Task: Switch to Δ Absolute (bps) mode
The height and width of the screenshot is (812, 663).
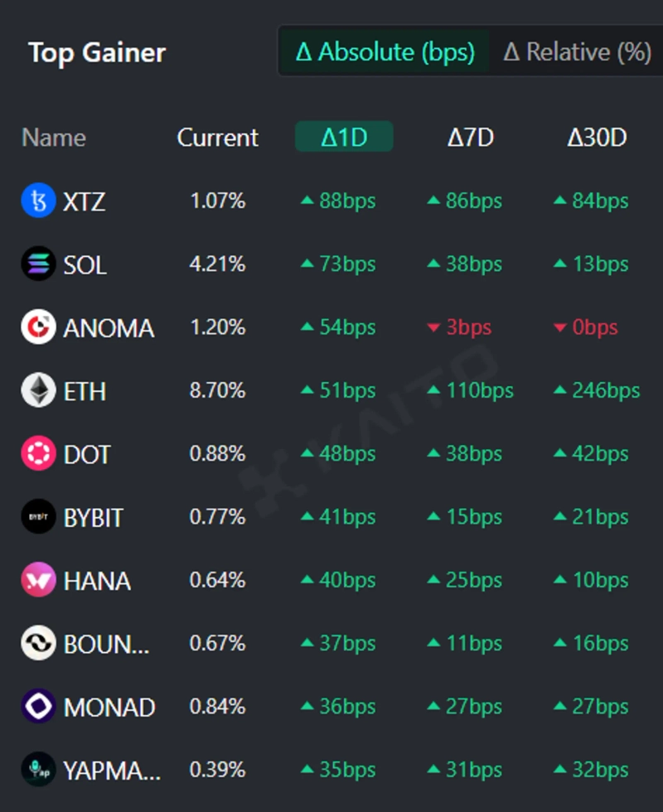Action: point(385,52)
